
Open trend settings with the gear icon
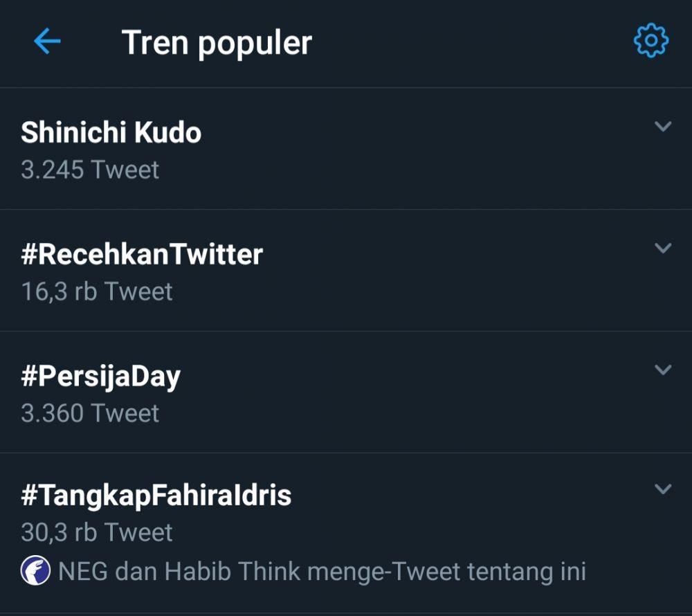click(x=651, y=41)
